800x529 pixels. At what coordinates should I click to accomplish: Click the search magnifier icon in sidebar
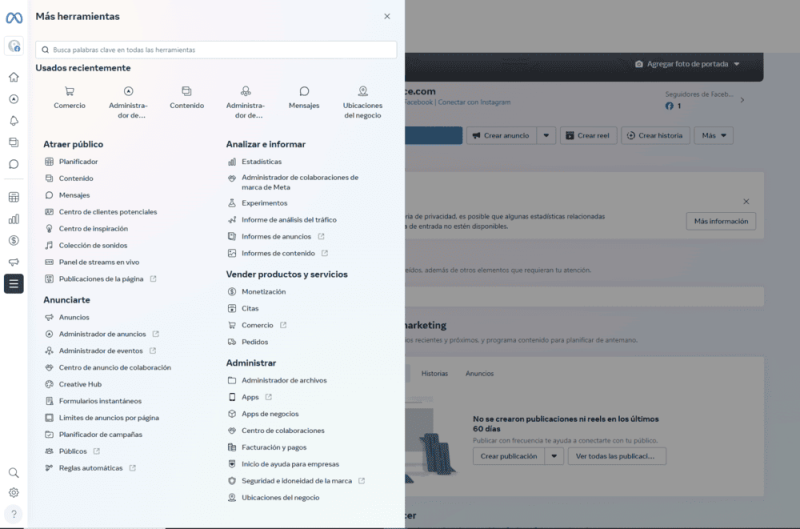pos(14,472)
